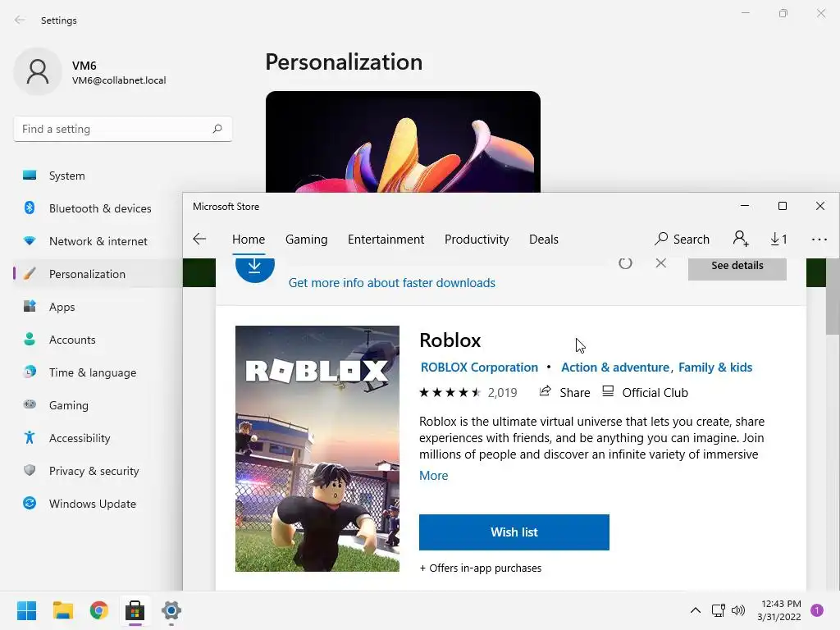This screenshot has width=840, height=630.
Task: Open the Windows Start button
Action: tap(27, 610)
